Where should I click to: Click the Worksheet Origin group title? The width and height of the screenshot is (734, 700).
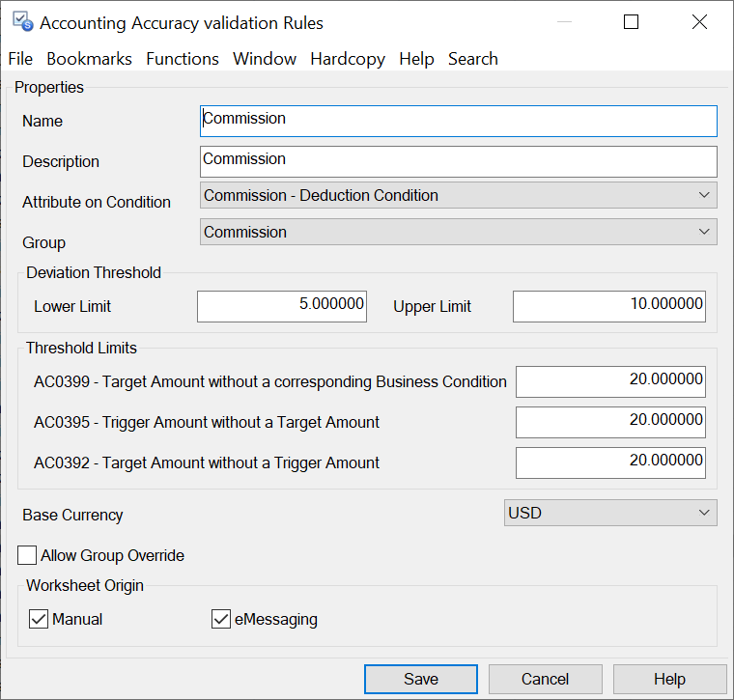(85, 585)
